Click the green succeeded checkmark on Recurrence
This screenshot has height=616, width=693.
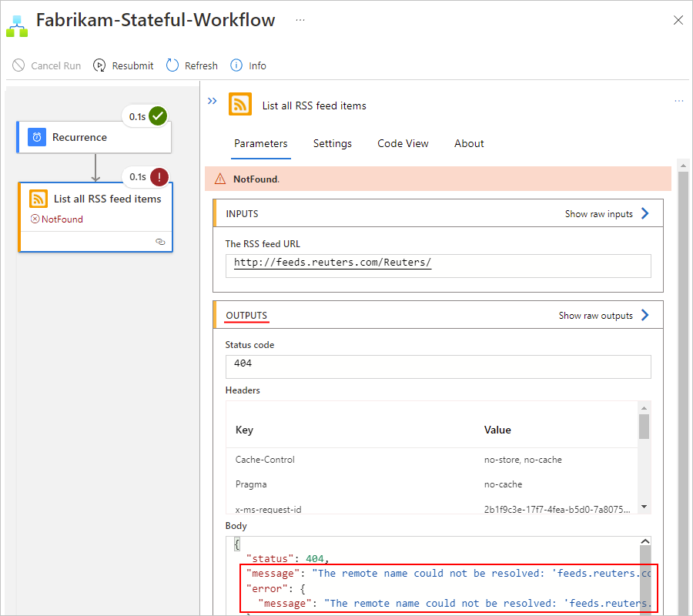[x=158, y=116]
